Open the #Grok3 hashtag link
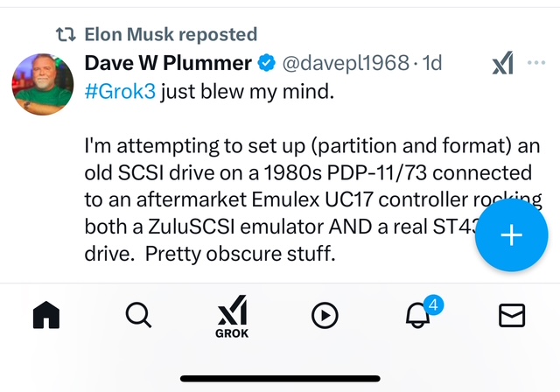Viewport: 560px width, 392px height. point(121,91)
